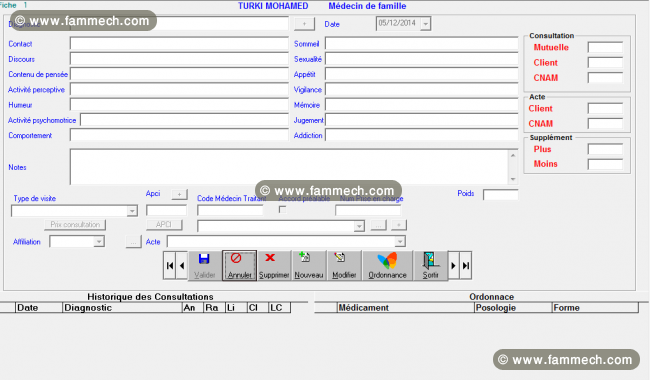Focus the Appétit input field
Viewport: 650px width, 380px height.
422,74
